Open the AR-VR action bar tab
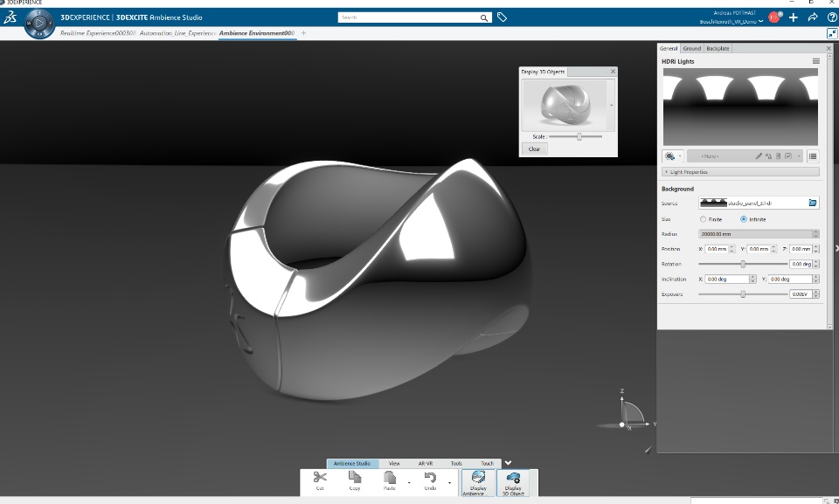Screen dimensions: 839x504 coord(426,463)
